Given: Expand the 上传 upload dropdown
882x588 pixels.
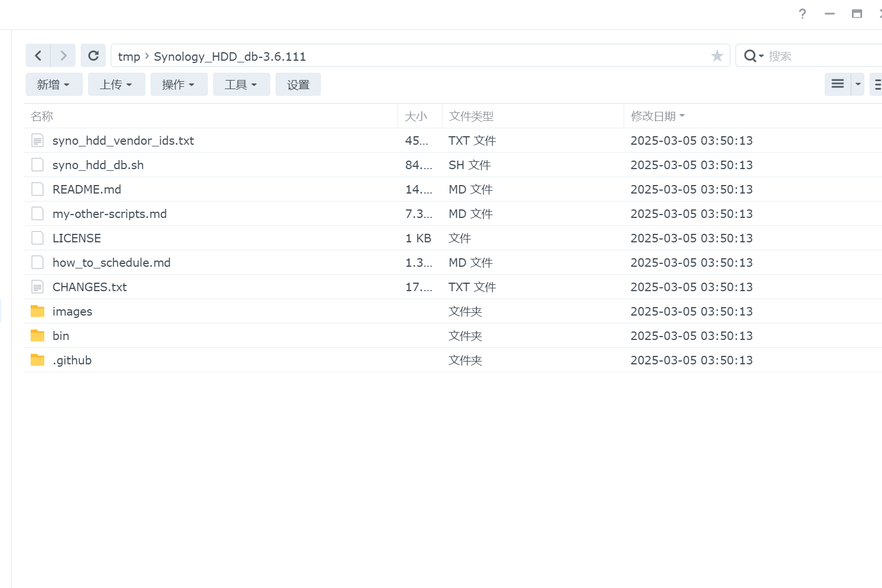Looking at the screenshot, I should [x=116, y=85].
